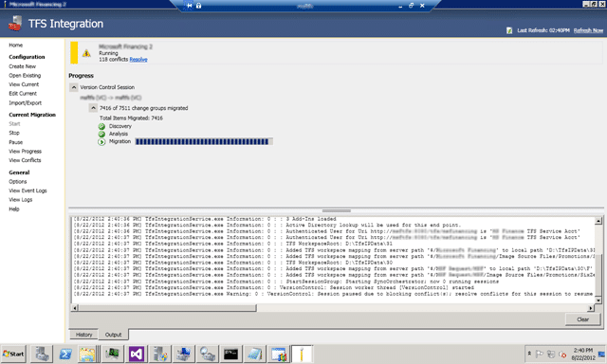Viewport: 607px width, 364px height.
Task: Click the "Last Refresh: 02:40PM" text
Action: click(543, 30)
